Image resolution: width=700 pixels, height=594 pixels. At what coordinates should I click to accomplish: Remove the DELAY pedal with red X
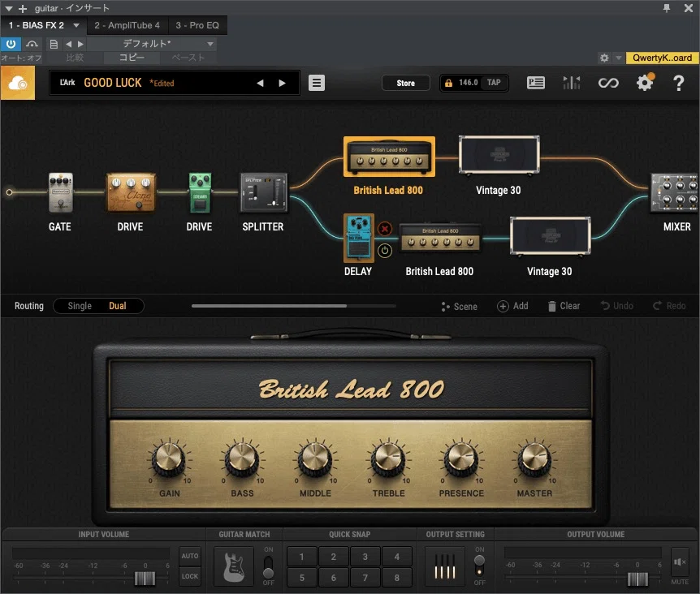384,229
